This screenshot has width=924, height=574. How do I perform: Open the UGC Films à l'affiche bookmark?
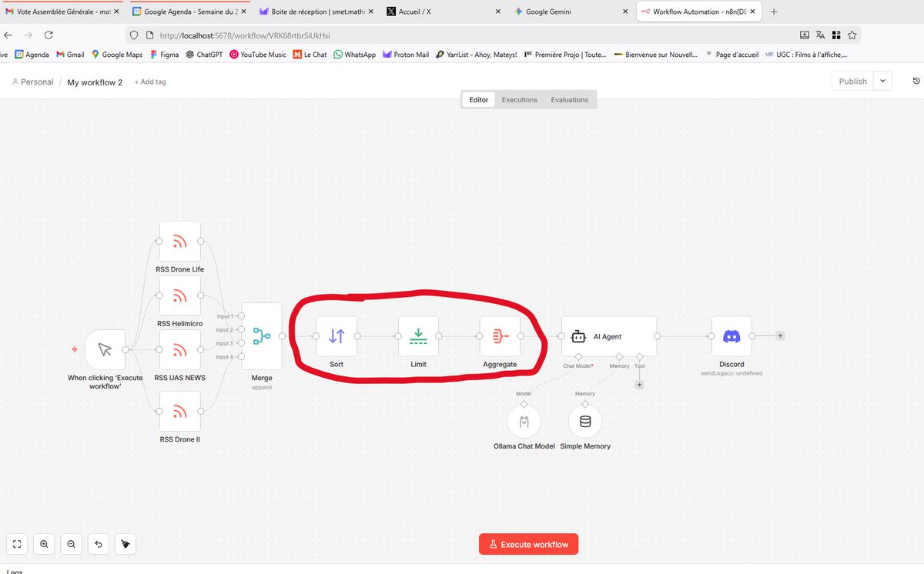coord(807,55)
